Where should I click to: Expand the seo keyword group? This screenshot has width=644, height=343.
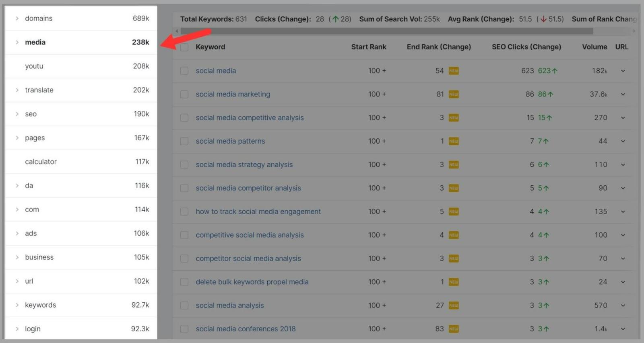tap(17, 114)
